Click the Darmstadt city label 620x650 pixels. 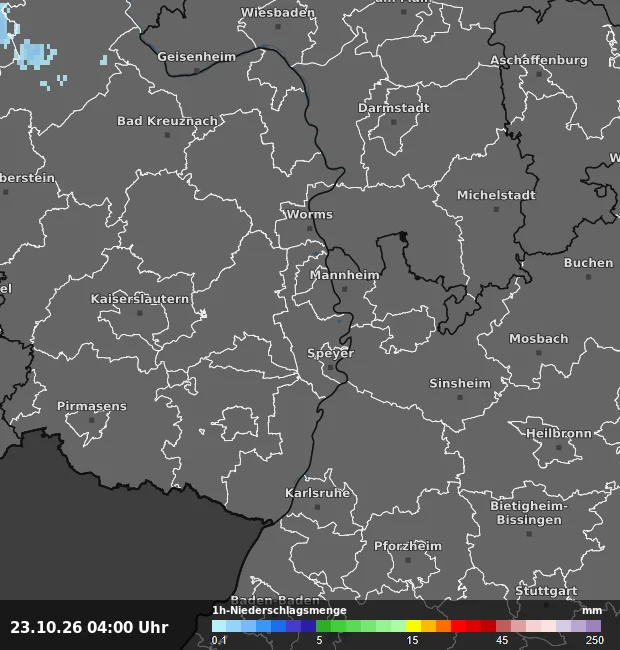coord(393,108)
